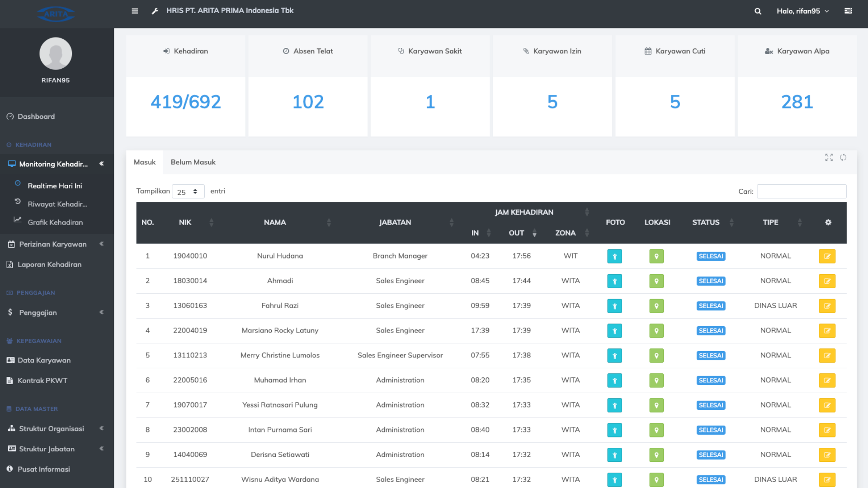Click fullscreen expand icon on table panel
This screenshot has width=868, height=488.
(x=829, y=157)
